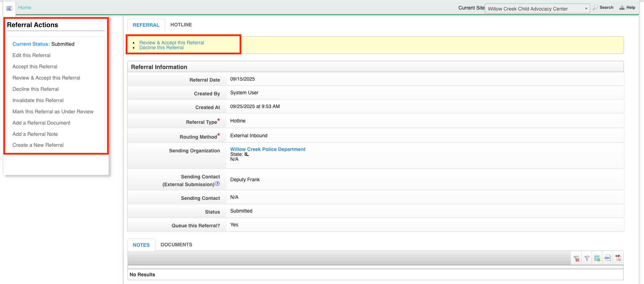Click the Current Status label in sidebar

31,44
